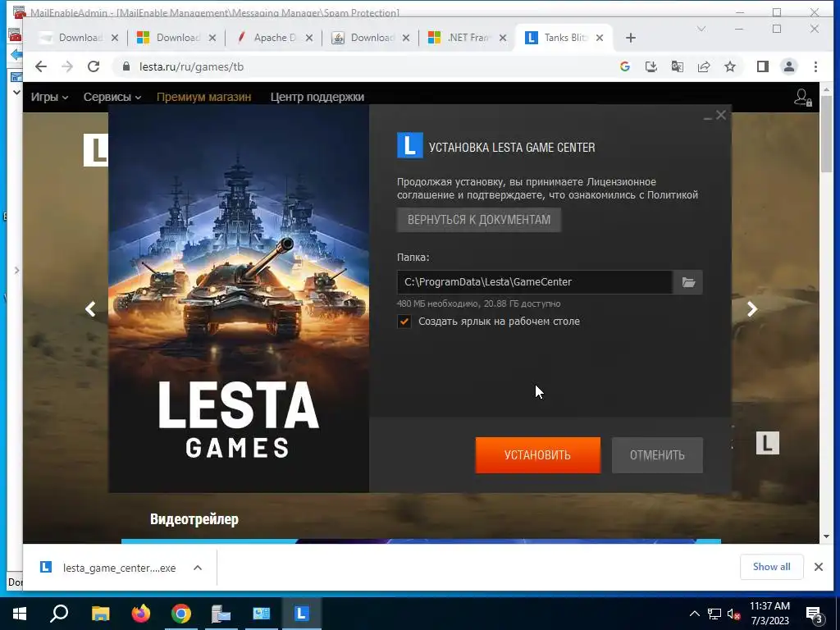Open the notification center icon

tap(815, 614)
